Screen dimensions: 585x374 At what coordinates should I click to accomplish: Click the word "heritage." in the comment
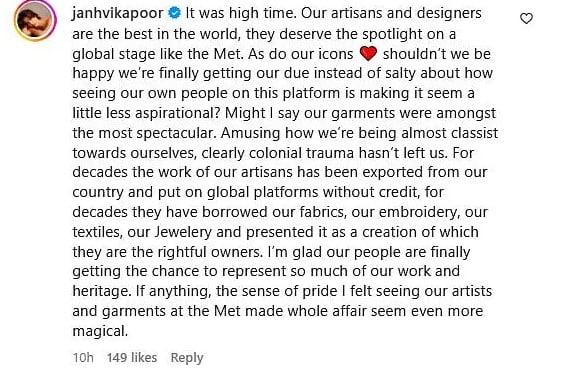(102, 291)
